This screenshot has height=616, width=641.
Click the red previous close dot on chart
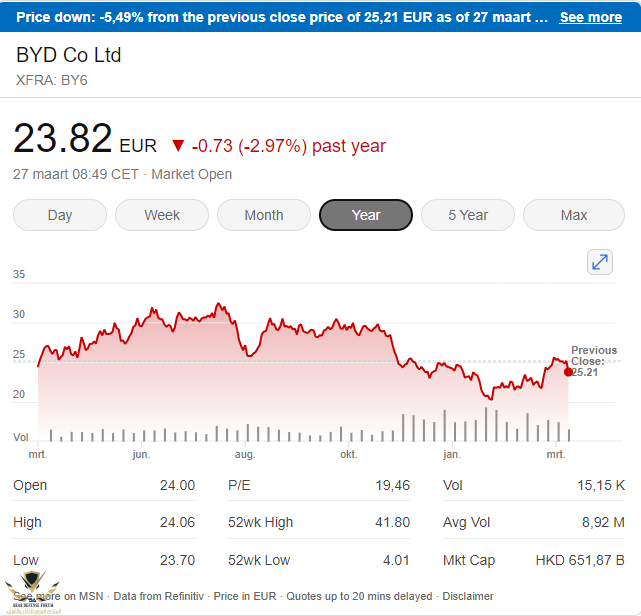click(x=568, y=372)
